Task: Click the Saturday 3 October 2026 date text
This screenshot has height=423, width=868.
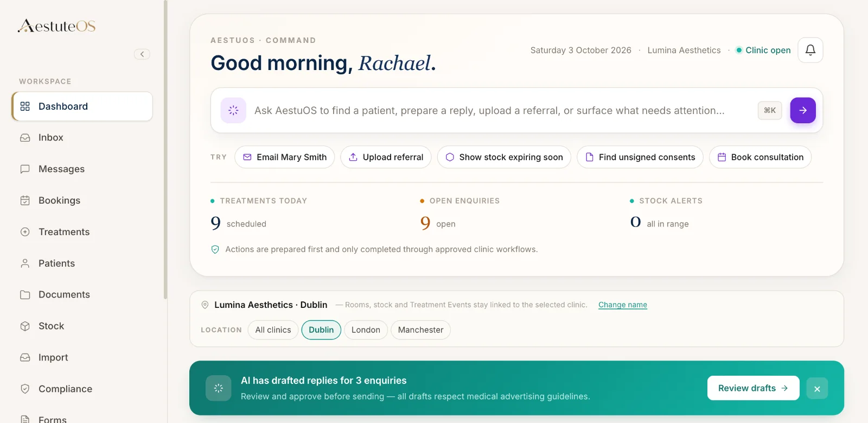Action: [581, 50]
